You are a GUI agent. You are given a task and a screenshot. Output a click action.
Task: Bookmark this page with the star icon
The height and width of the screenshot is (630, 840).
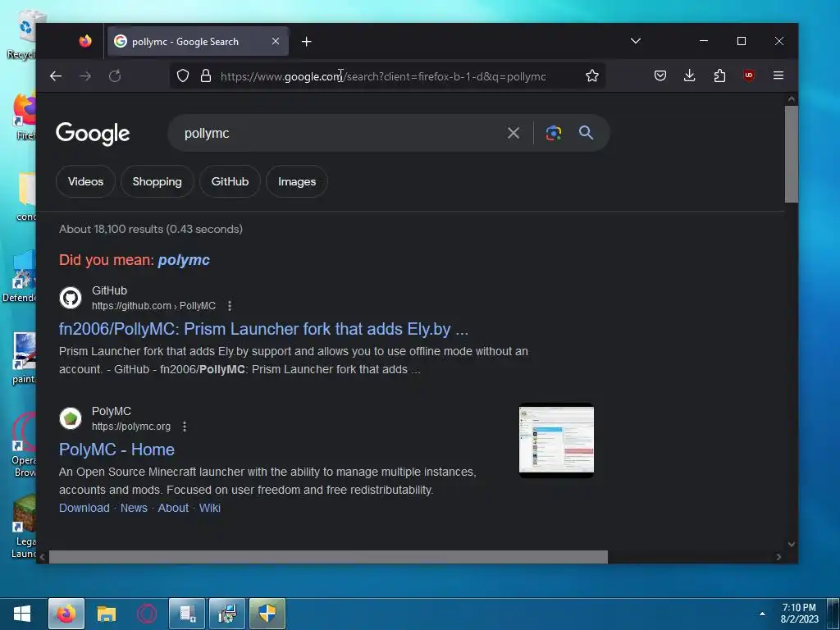[x=592, y=76]
